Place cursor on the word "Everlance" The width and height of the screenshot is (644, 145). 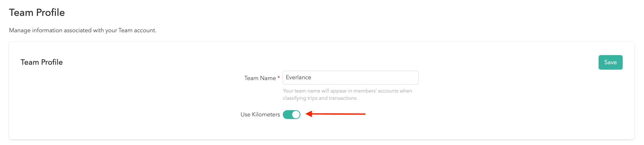pyautogui.click(x=298, y=77)
